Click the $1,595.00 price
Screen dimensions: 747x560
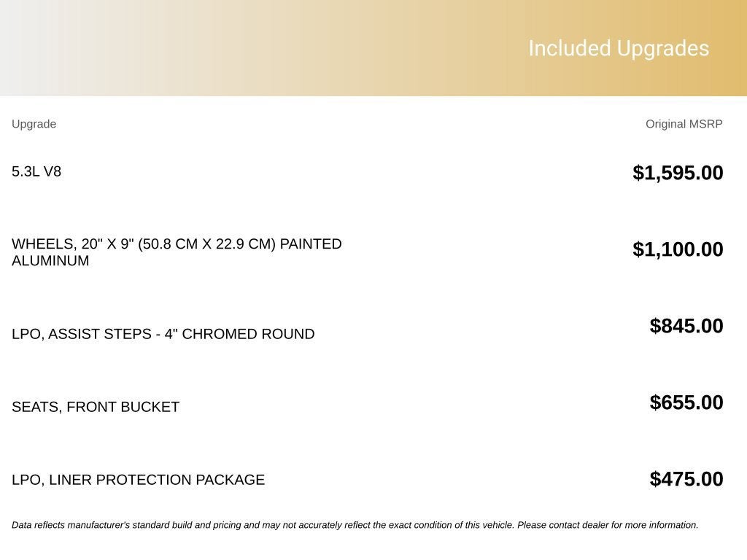tap(678, 172)
